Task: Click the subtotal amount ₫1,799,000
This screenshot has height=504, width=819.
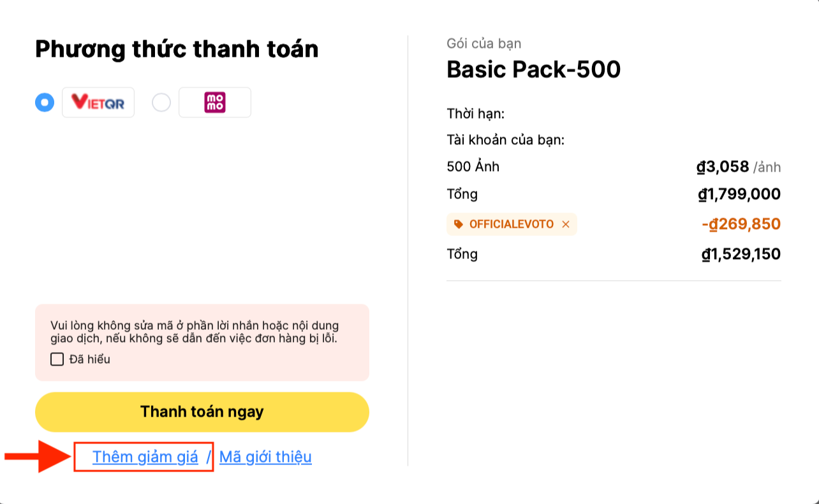Action: (x=740, y=195)
